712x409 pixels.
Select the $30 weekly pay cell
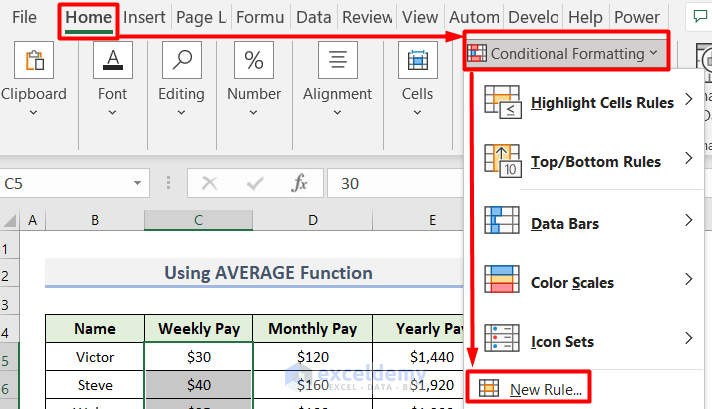click(198, 357)
